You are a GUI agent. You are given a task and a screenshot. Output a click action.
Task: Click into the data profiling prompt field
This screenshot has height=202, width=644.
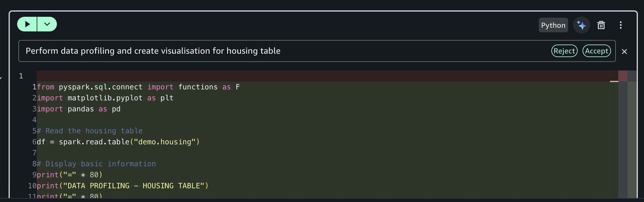pyautogui.click(x=275, y=51)
